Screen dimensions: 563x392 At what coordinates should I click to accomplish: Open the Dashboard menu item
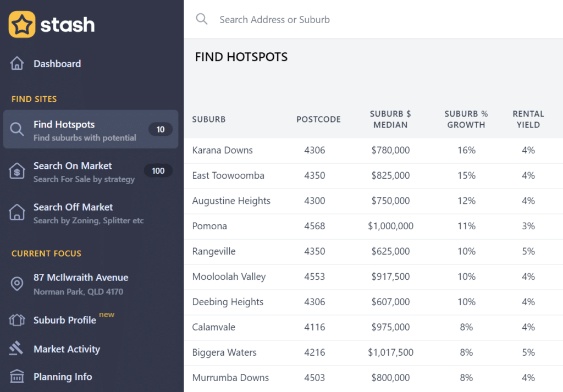coord(57,64)
